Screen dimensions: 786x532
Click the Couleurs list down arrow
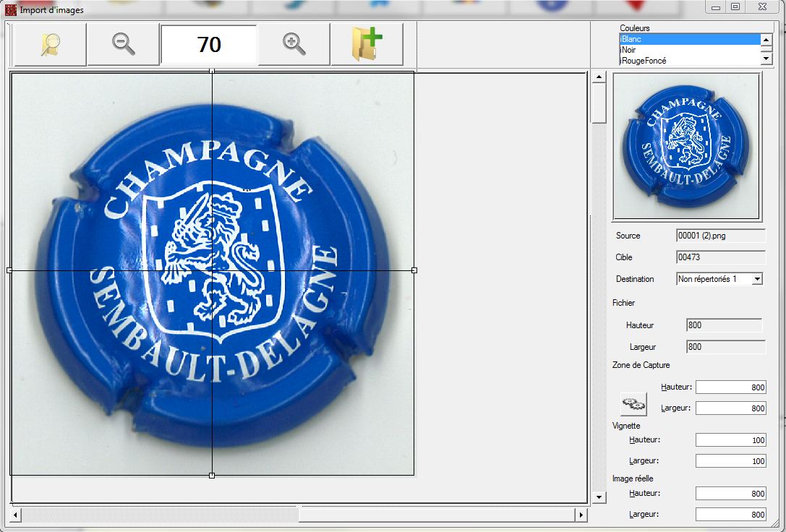tap(766, 59)
